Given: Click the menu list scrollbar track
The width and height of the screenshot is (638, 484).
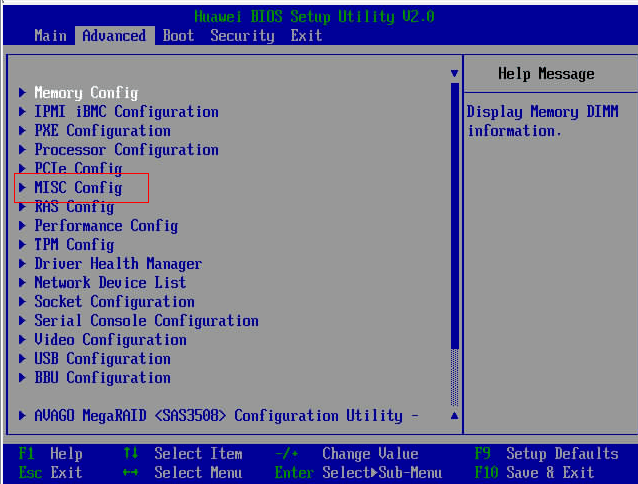Looking at the screenshot, I should pyautogui.click(x=454, y=245).
